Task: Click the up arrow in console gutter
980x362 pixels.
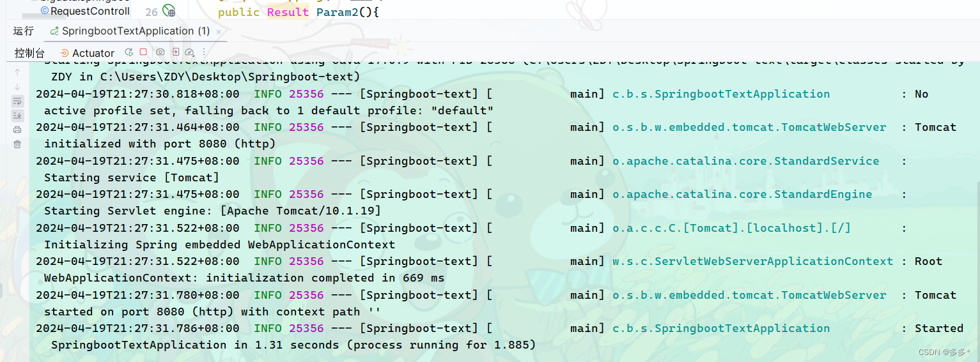Action: [17, 72]
